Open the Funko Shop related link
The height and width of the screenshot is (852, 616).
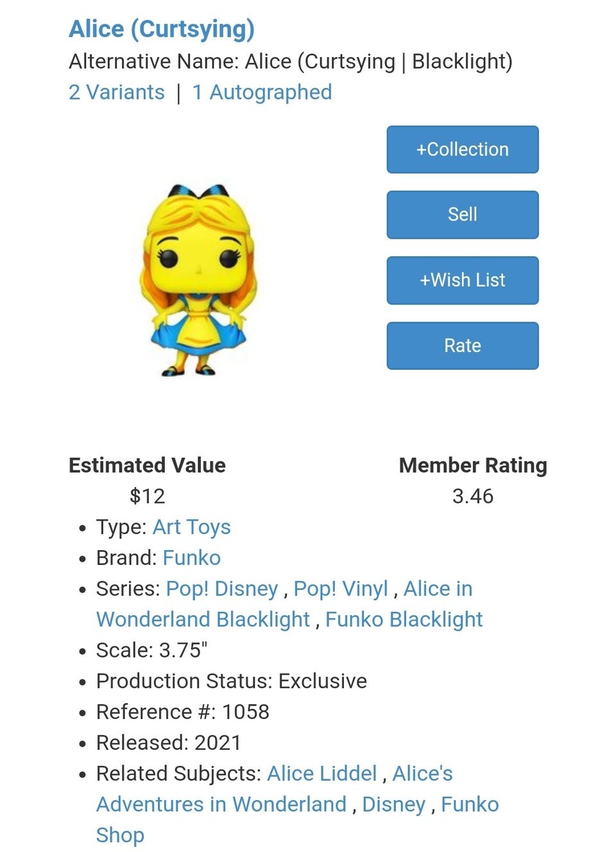pos(298,820)
